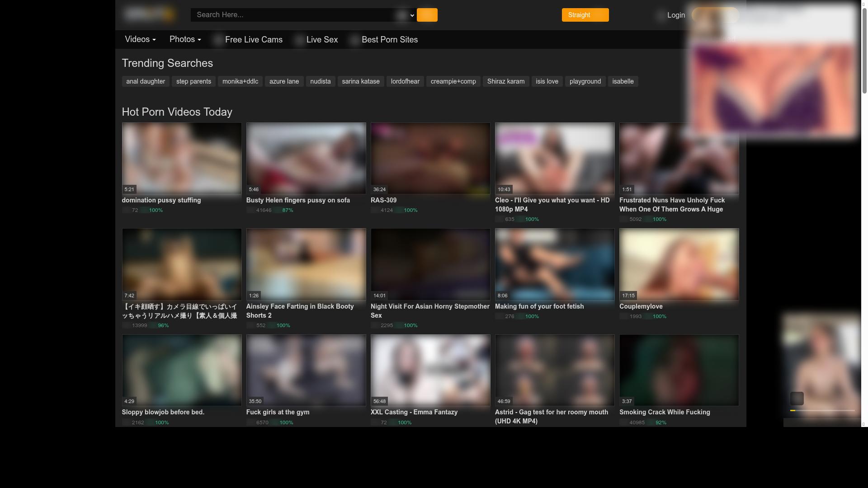Viewport: 868px width, 488px height.
Task: Select Free Live Cams in the navigation bar
Action: pyautogui.click(x=254, y=39)
